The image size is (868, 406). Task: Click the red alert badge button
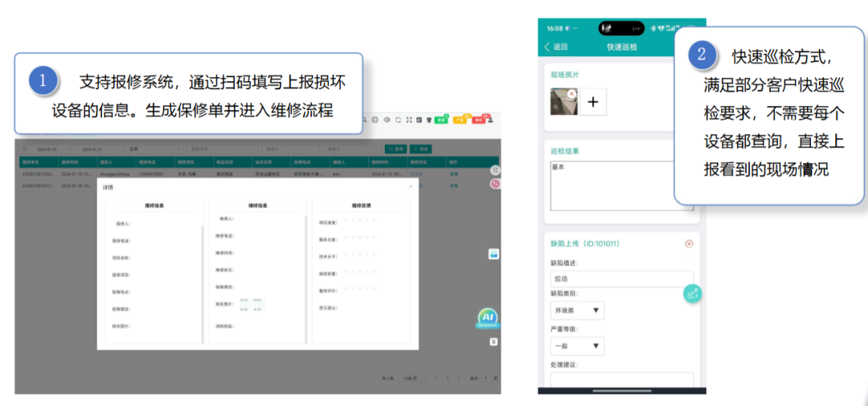tap(477, 119)
